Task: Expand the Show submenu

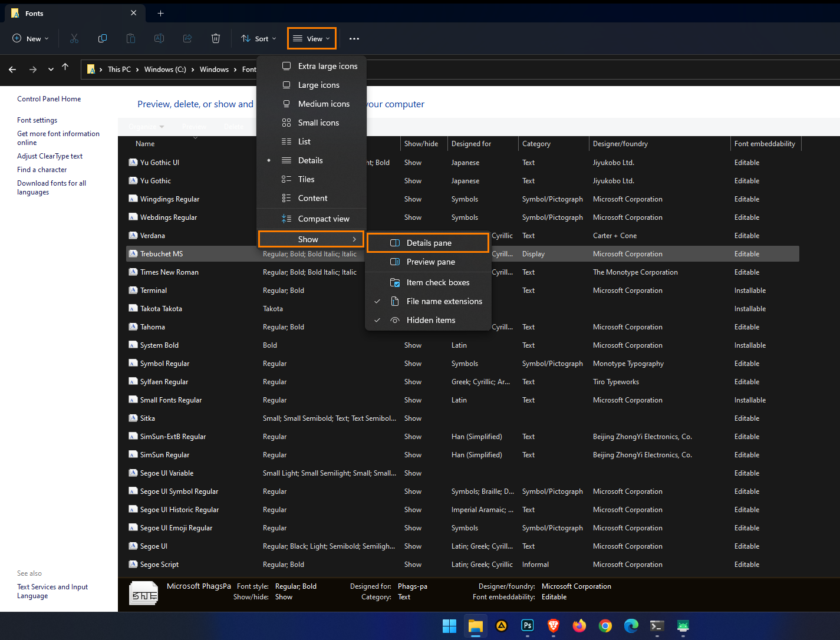Action: pyautogui.click(x=311, y=239)
